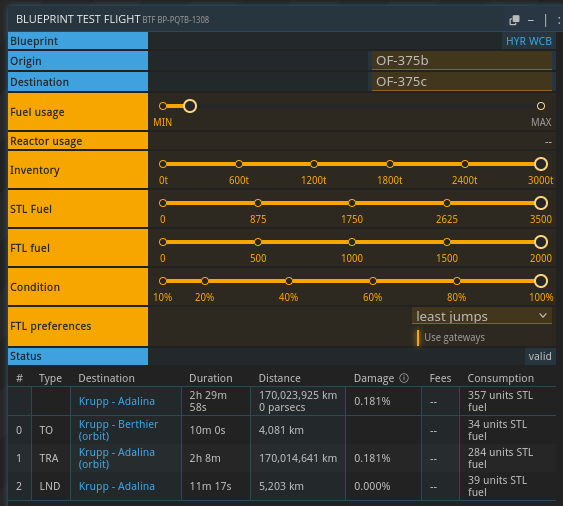
Task: Set FTL fuel slider to 500
Action: [258, 242]
